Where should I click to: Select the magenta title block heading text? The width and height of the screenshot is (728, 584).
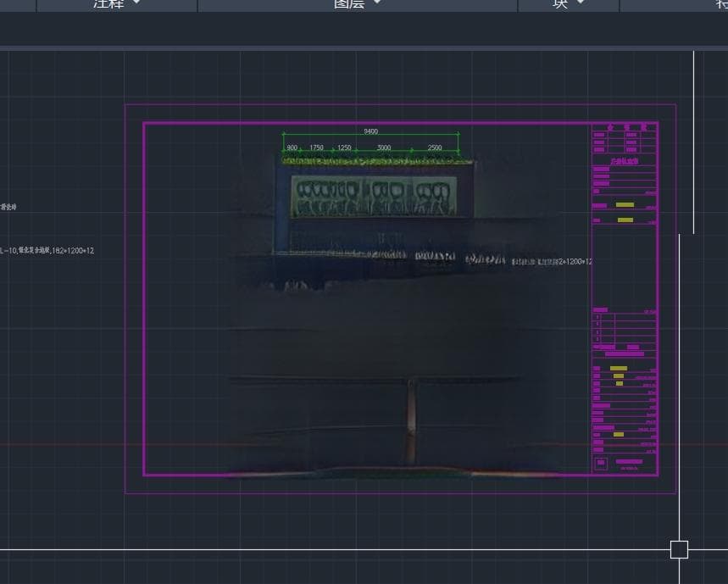point(624,161)
